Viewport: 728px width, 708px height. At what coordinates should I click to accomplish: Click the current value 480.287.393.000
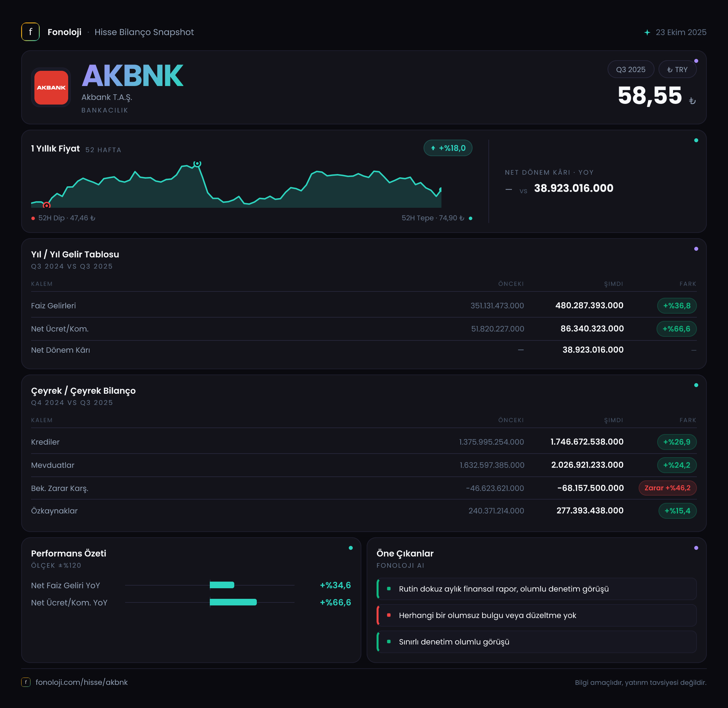click(x=589, y=305)
